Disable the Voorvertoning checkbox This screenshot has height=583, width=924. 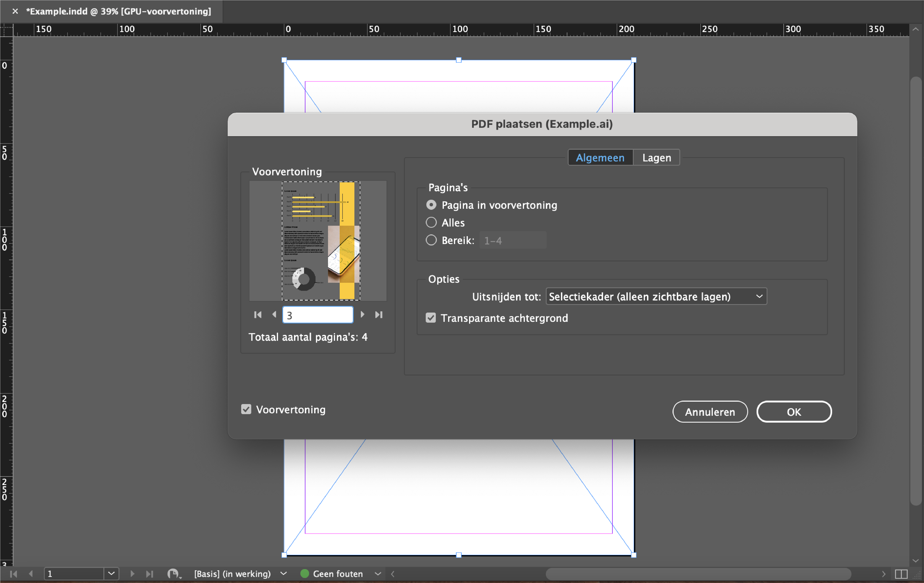[246, 409]
